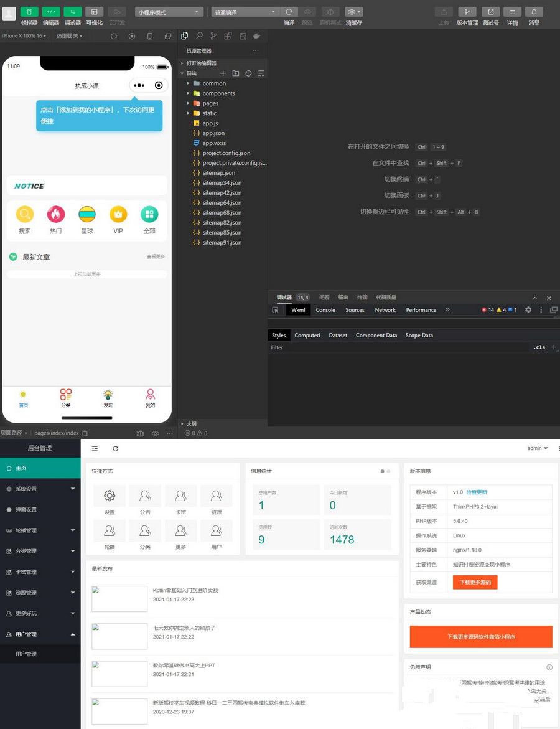Click the 检查更新 link

tap(477, 492)
